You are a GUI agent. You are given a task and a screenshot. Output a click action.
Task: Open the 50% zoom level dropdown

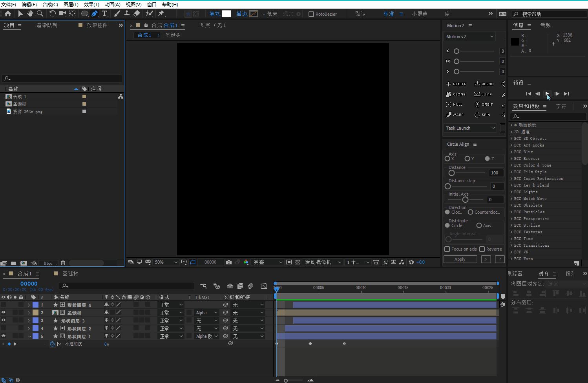[x=166, y=262]
